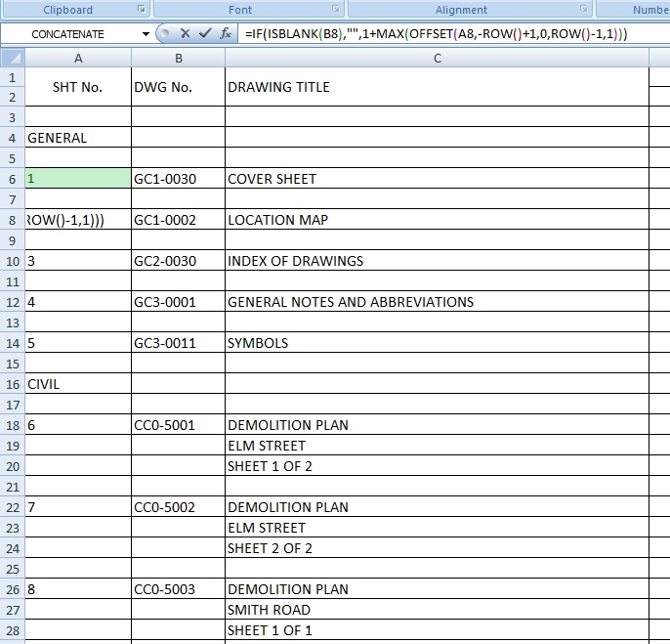Select the INDEX OF DRAWINGS cell
This screenshot has width=670, height=644.
point(438,260)
